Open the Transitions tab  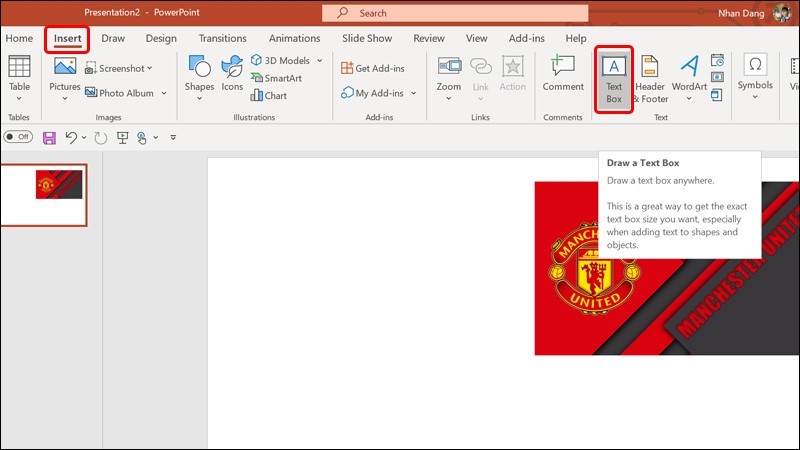click(222, 38)
